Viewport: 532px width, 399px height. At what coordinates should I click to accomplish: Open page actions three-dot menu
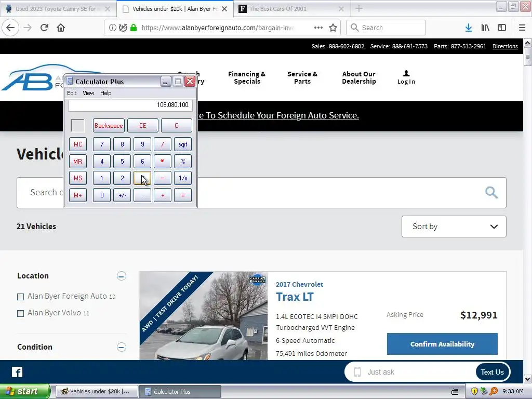318,28
